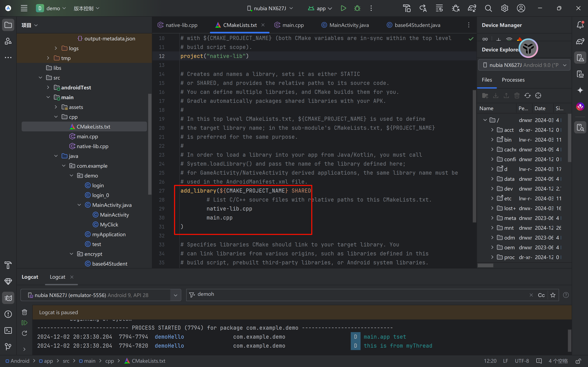Synchronize the Device Explorer file list
Screen dimensions: 588x367
pos(527,96)
